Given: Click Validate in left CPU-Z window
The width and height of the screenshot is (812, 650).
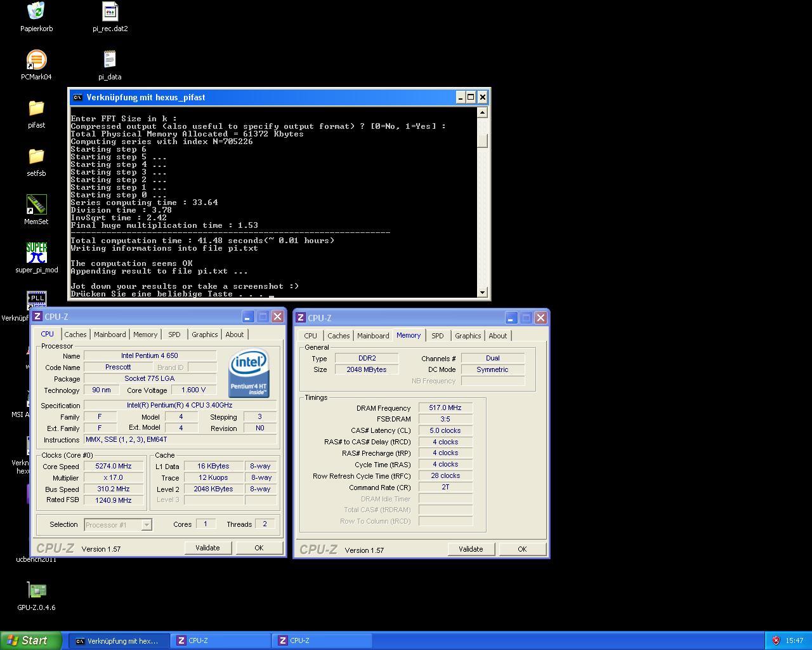Looking at the screenshot, I should click(207, 548).
